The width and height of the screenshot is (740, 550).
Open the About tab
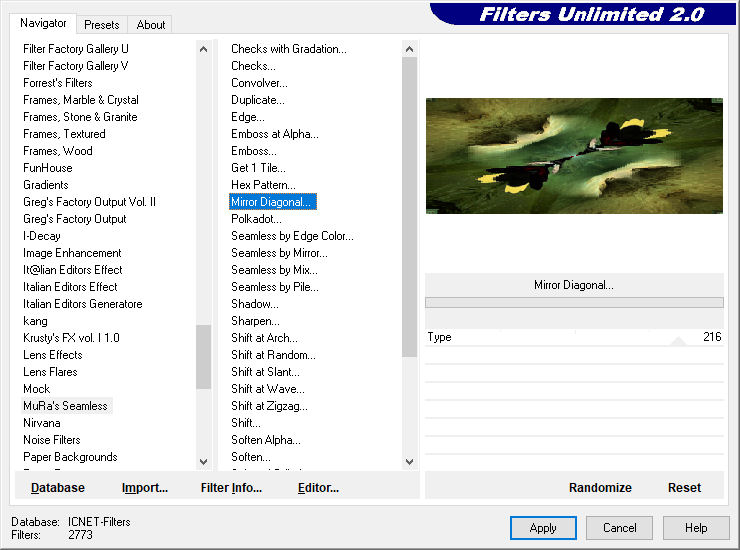click(151, 25)
